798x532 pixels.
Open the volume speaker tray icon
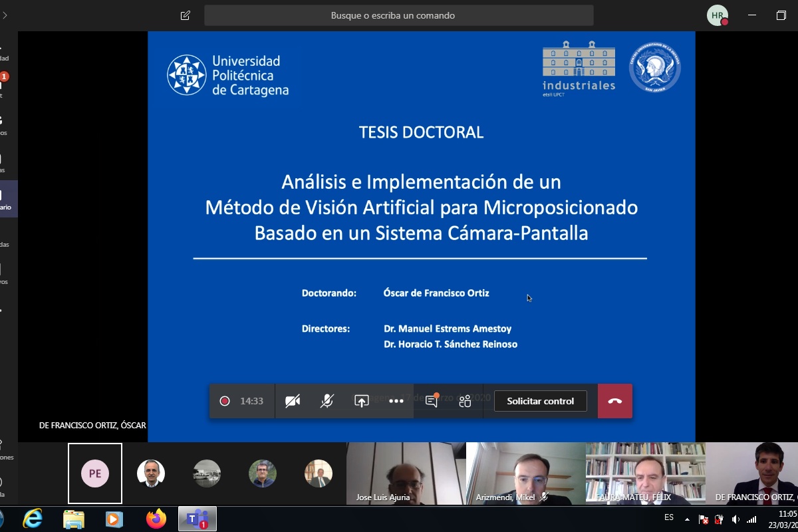(x=735, y=519)
